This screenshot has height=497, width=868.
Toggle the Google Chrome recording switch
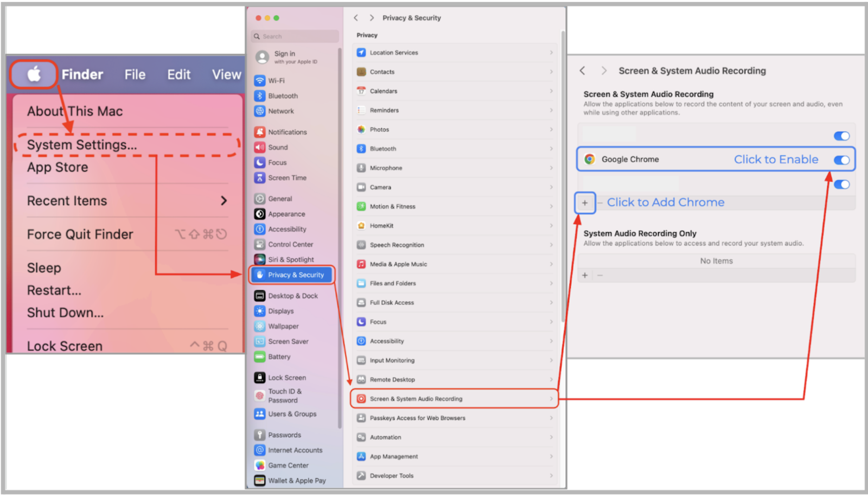click(x=841, y=160)
